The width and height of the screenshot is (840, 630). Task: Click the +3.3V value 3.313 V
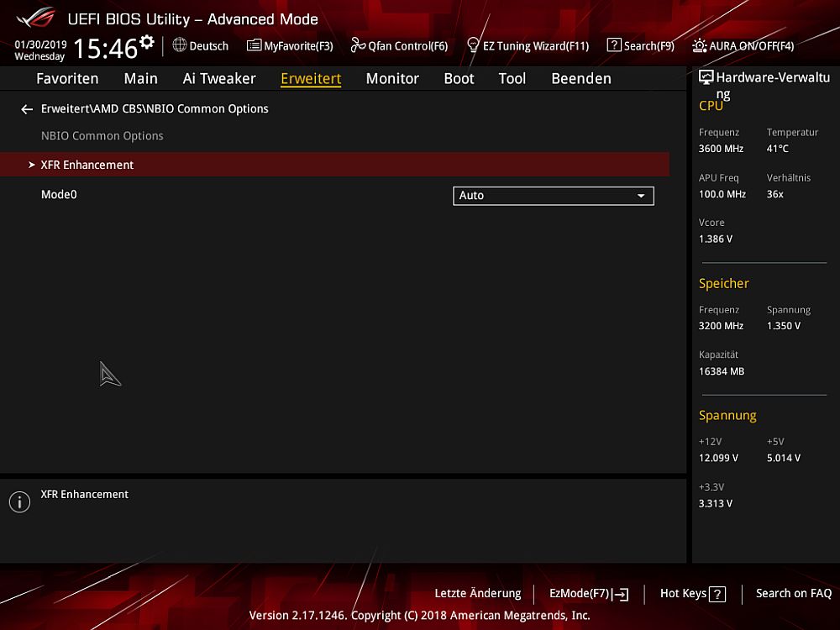pos(715,503)
